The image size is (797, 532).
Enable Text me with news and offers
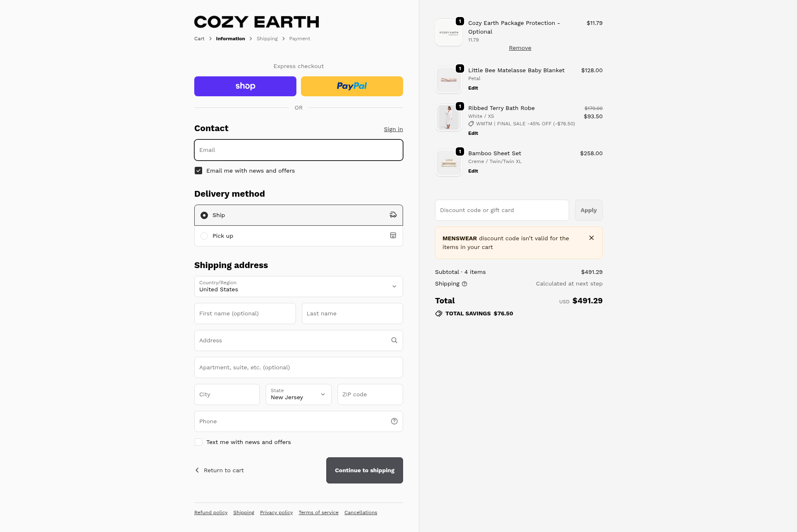pos(198,442)
